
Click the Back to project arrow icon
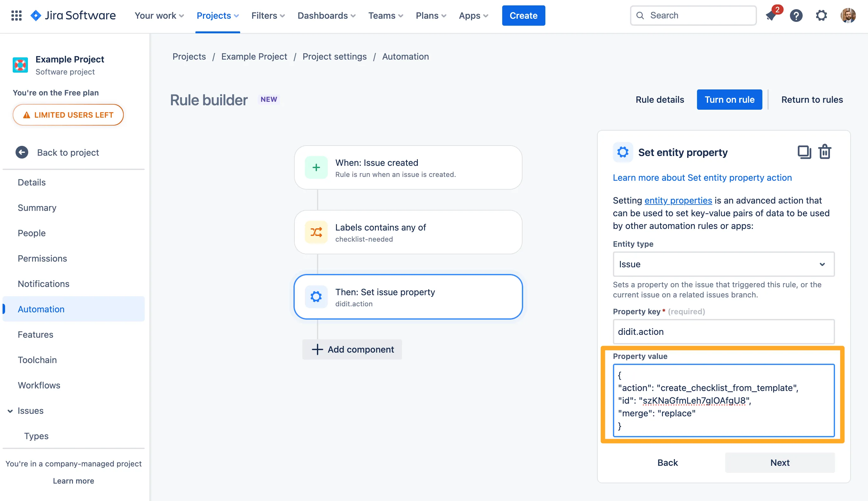[x=22, y=153]
